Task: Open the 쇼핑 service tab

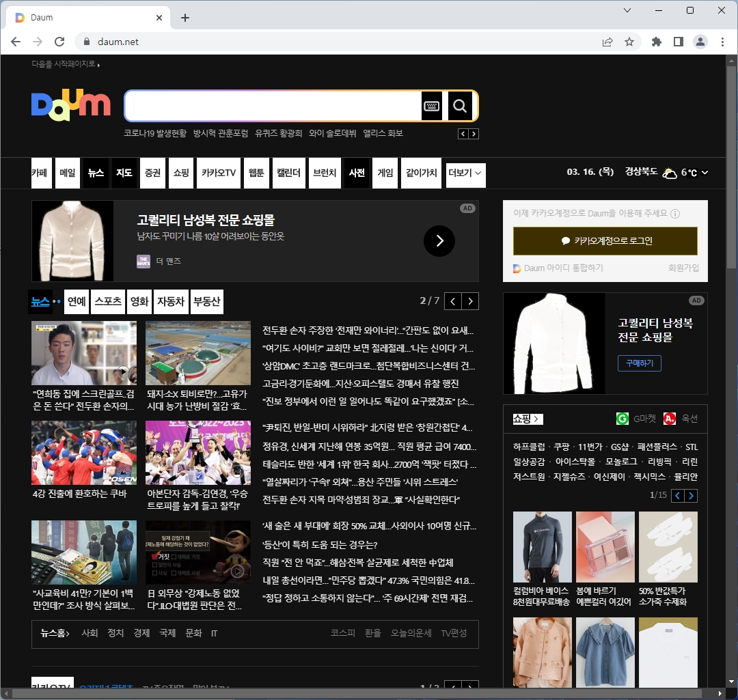Action: coord(180,173)
